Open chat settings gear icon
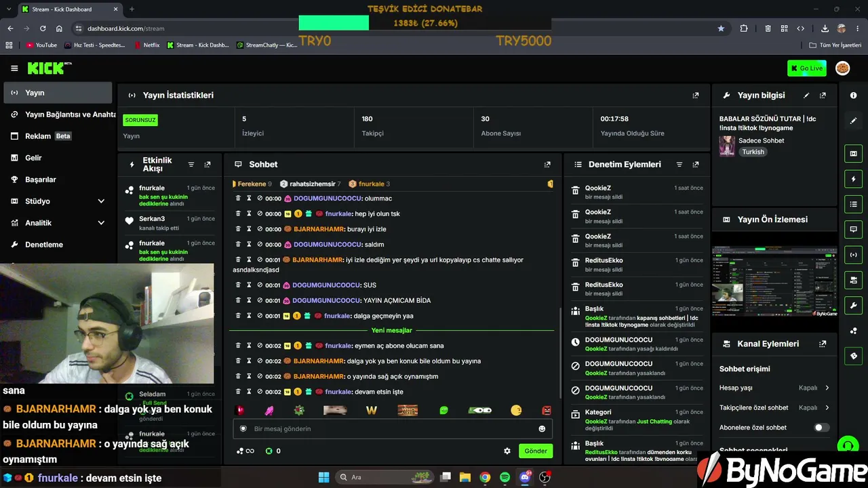Viewport: 868px width, 488px height. point(507,451)
